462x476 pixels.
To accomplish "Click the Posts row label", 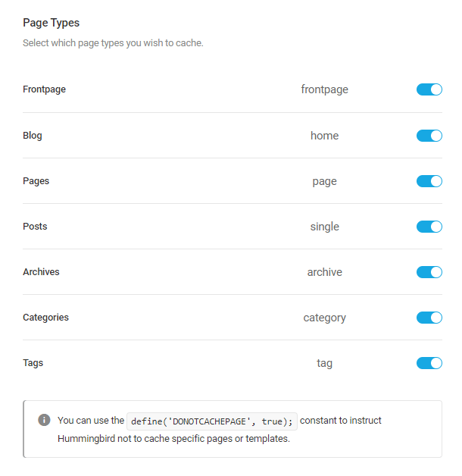I will point(35,227).
